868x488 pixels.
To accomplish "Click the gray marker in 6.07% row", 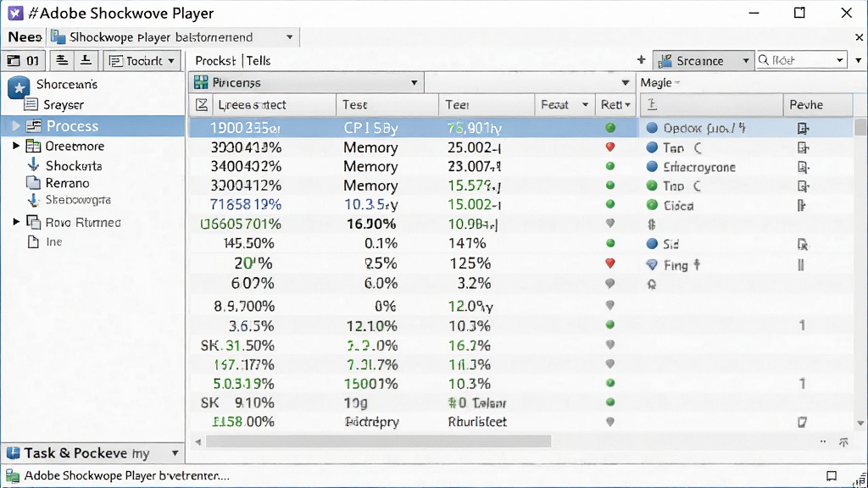I will [610, 283].
